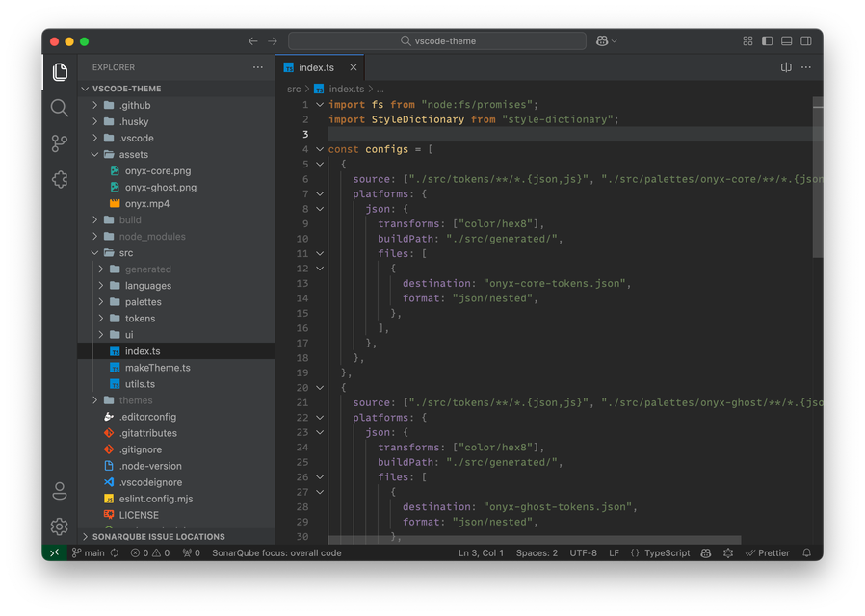Open makeTheme.ts from the explorer
The image size is (865, 616).
[157, 368]
